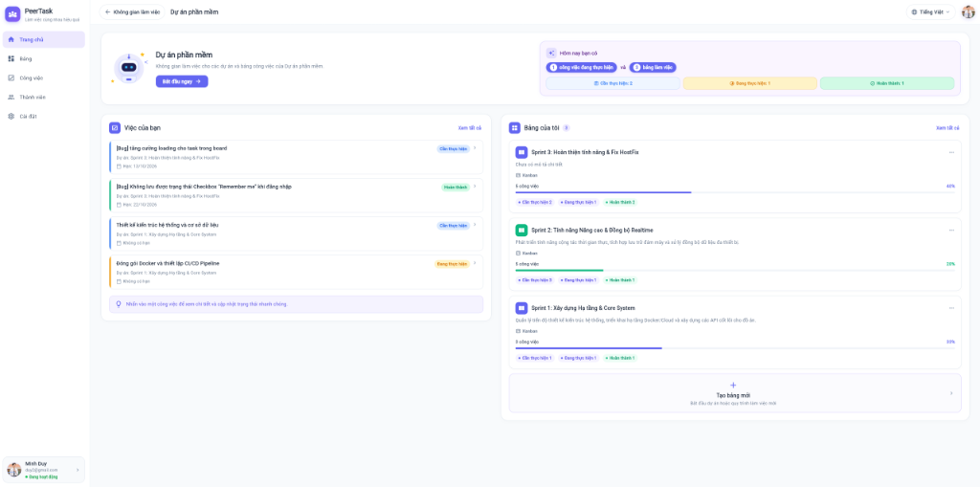Open Sprint 2: Tính năng Nâng cao board title

pyautogui.click(x=591, y=230)
